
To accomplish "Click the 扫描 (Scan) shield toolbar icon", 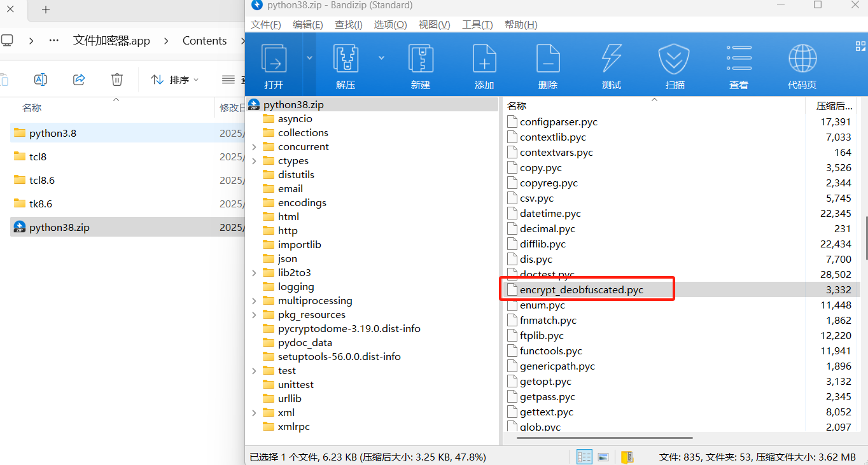I will tap(675, 59).
